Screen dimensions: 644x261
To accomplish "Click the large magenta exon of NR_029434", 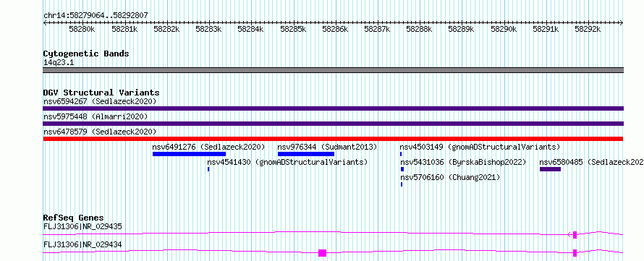I will pyautogui.click(x=323, y=253).
